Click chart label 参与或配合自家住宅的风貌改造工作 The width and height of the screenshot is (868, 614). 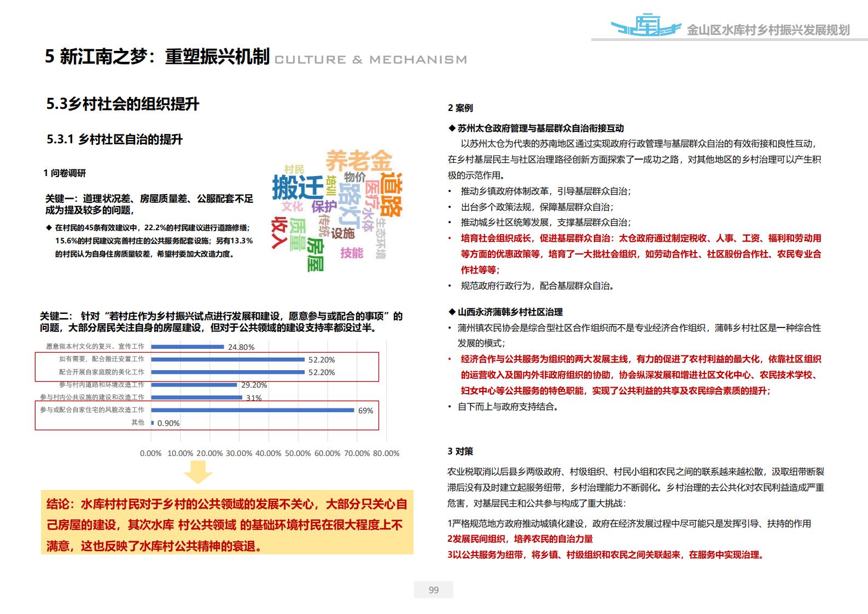coord(92,410)
